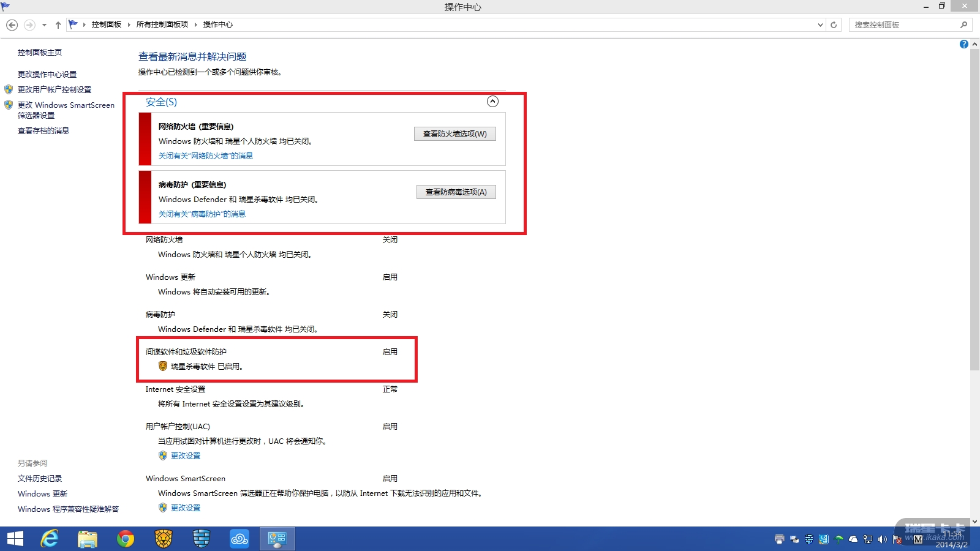Click 更改设置 link under 用户帐户控制(UAC)
Image resolution: width=980 pixels, height=551 pixels.
[x=186, y=456]
